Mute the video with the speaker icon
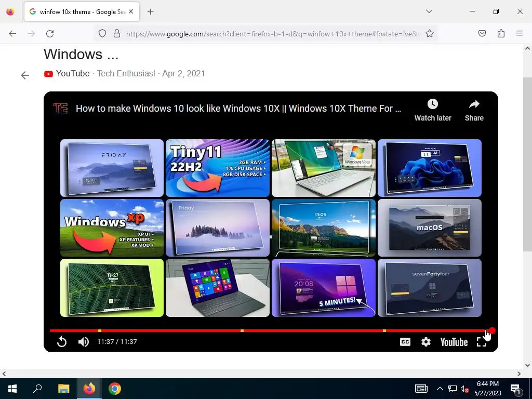This screenshot has width=532, height=399. click(84, 342)
